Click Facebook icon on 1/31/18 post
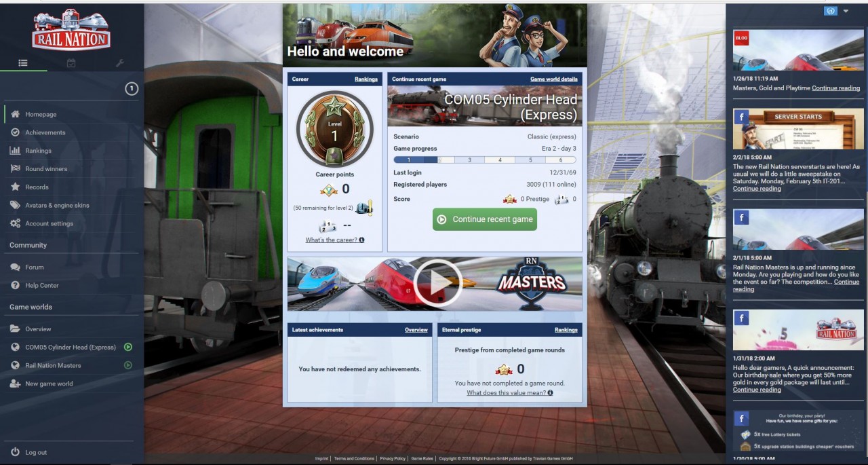Viewport: 868px width, 465px height. (741, 318)
